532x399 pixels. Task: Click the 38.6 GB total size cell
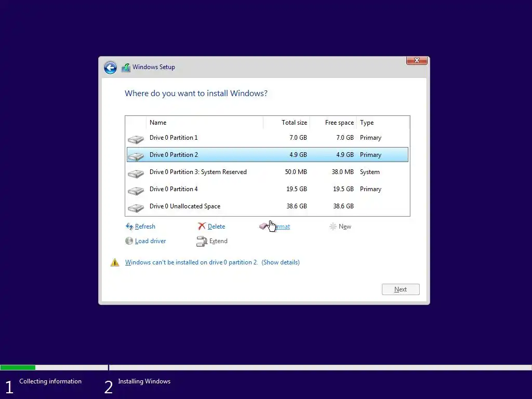point(297,206)
